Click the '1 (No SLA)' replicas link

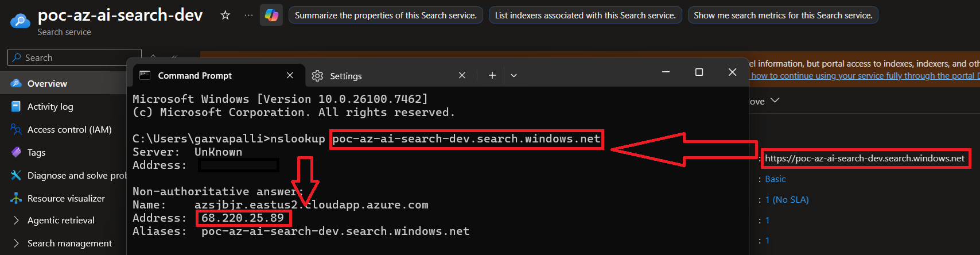click(x=787, y=200)
